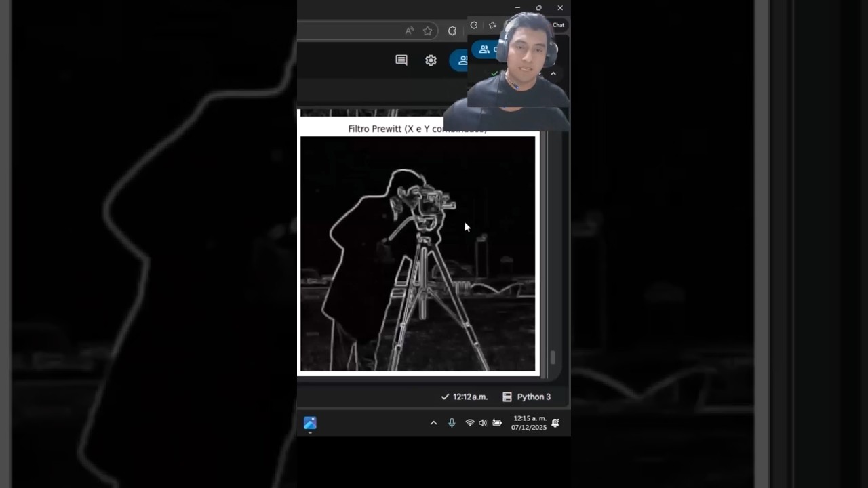The image size is (868, 488).
Task: Click the Chat button in overlay window
Action: coord(558,25)
